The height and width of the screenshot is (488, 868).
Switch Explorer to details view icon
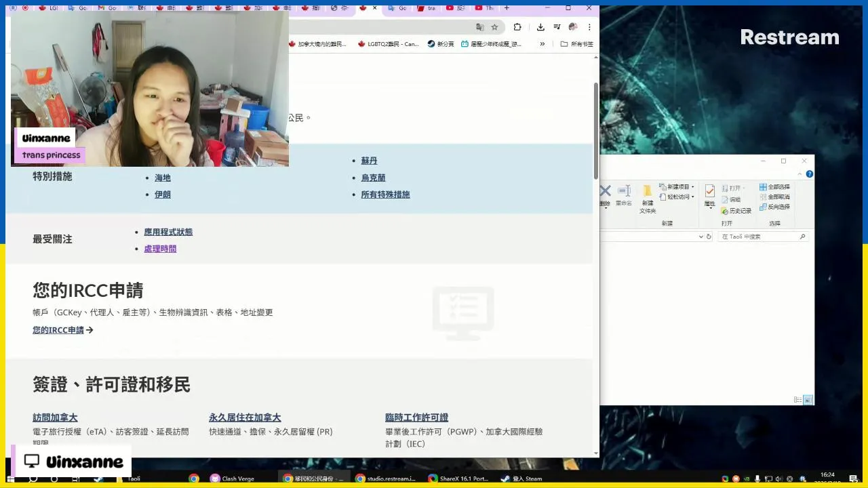[x=798, y=400]
